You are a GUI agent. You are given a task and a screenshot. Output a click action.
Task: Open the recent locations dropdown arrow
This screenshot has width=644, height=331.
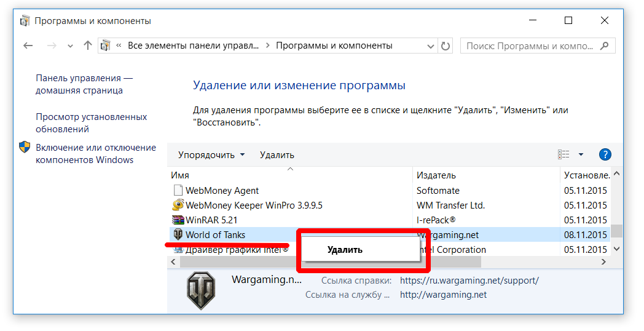click(x=70, y=46)
